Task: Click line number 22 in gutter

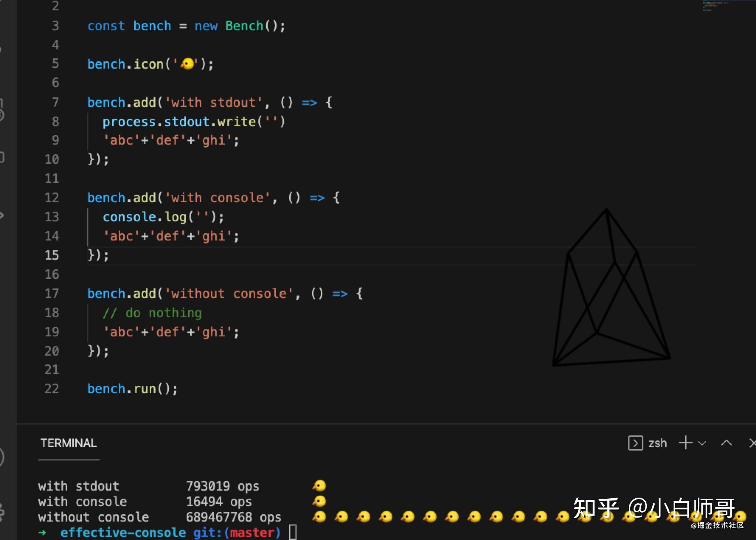Action: pyautogui.click(x=52, y=389)
